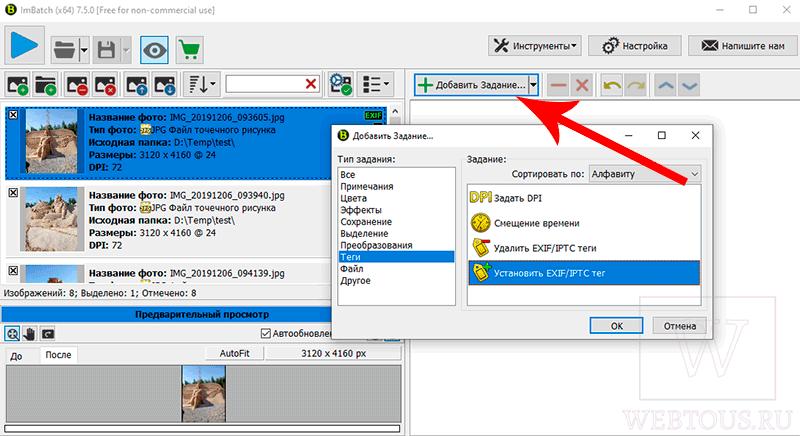Open the Сортировать по Алфавиту dropdown

645,174
